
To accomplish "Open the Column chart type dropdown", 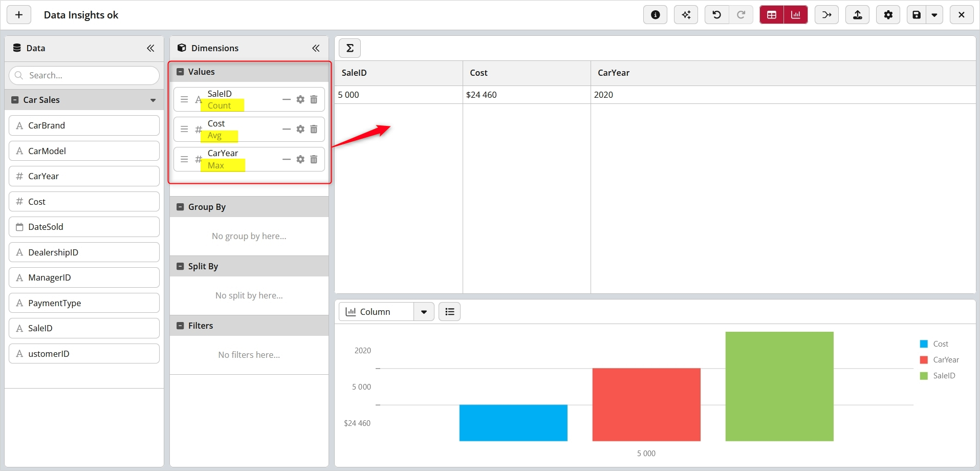I will pos(424,312).
